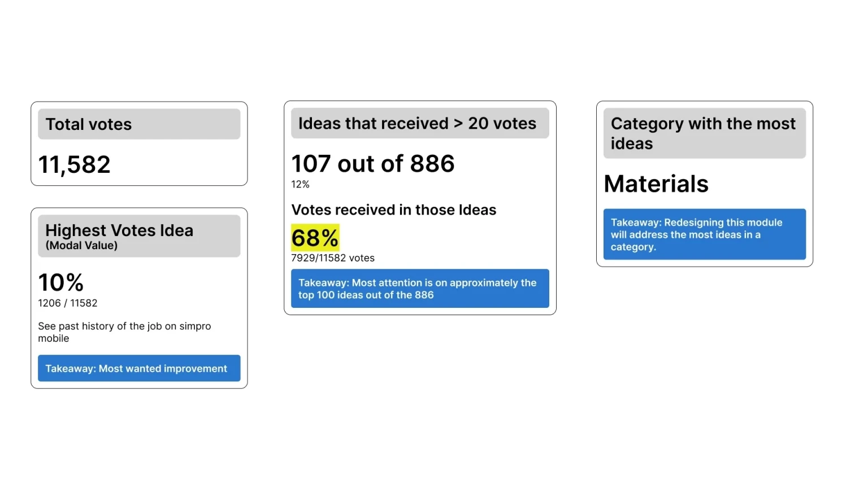868x488 pixels.
Task: Click the simpro mobile job history description
Action: (124, 332)
